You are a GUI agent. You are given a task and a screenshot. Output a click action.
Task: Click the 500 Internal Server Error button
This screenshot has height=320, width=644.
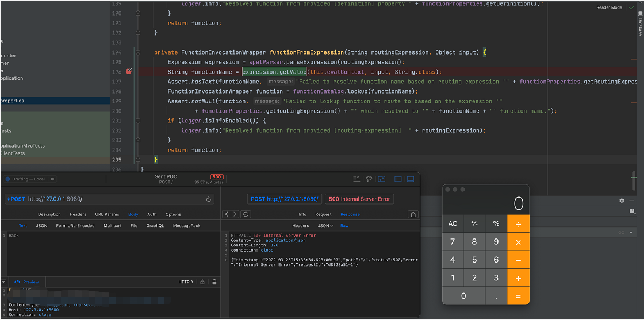[359, 199]
